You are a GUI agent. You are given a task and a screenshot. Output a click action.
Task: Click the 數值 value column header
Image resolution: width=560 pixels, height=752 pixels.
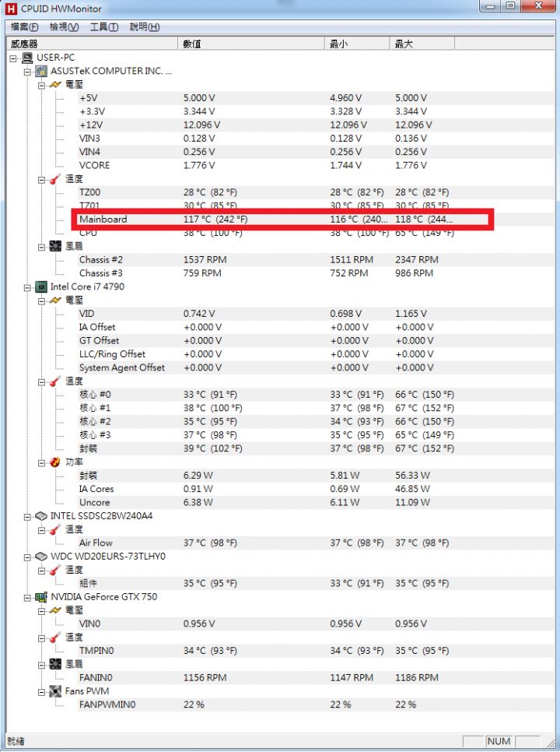tap(251, 44)
